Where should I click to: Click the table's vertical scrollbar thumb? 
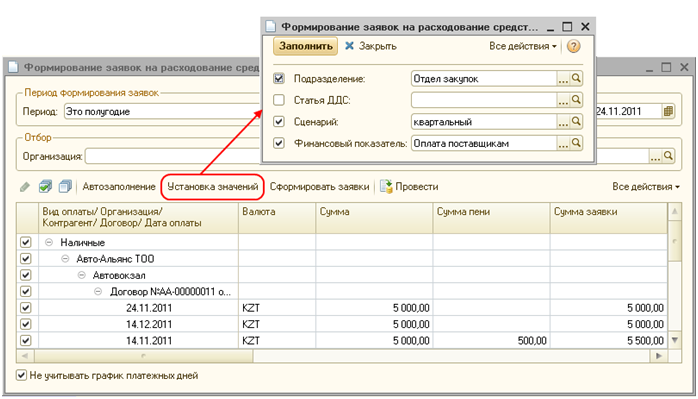675,241
